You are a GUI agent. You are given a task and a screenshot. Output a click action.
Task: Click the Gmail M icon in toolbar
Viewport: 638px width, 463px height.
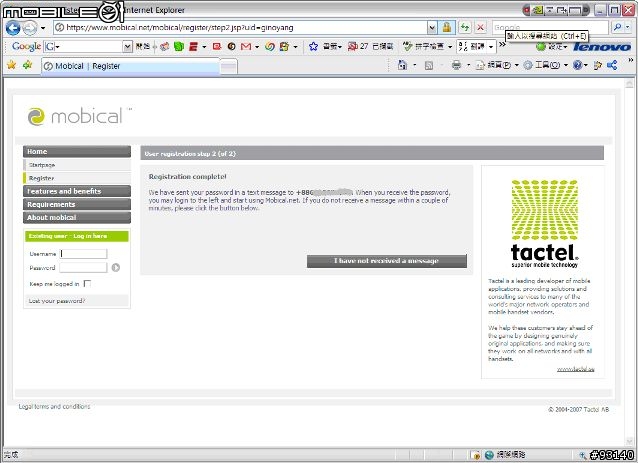(x=246, y=47)
